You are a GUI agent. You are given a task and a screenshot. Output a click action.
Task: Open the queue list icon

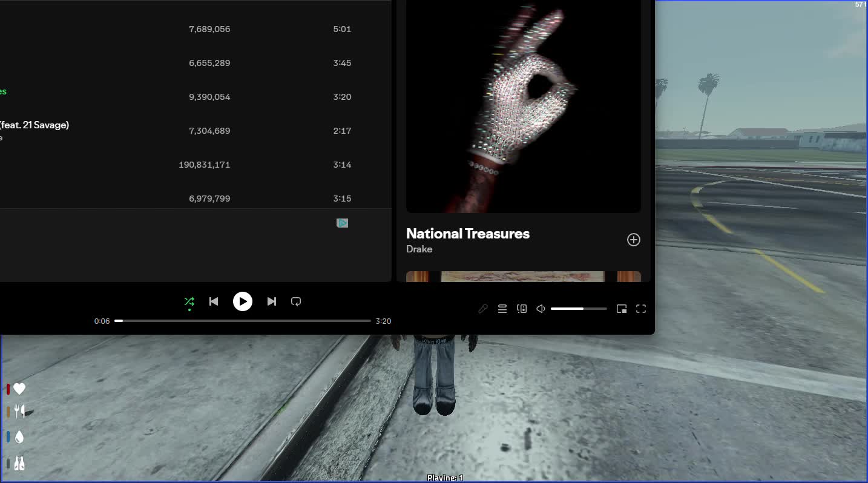[x=502, y=309]
